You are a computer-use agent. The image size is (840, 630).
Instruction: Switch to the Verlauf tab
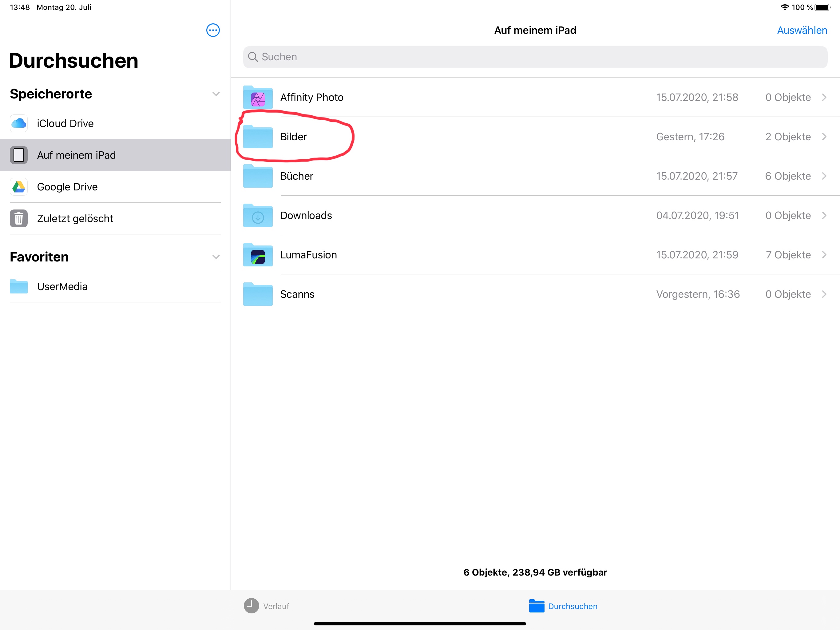click(x=267, y=606)
